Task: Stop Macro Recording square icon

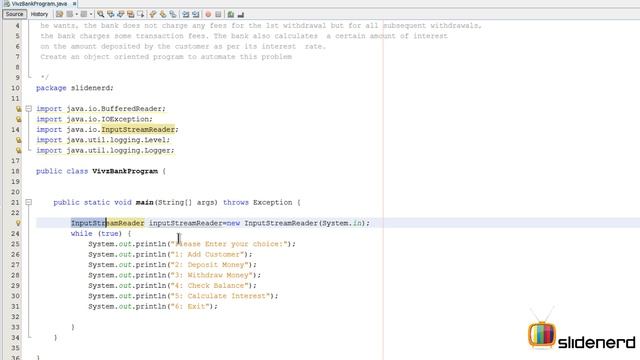Action: [x=218, y=14]
